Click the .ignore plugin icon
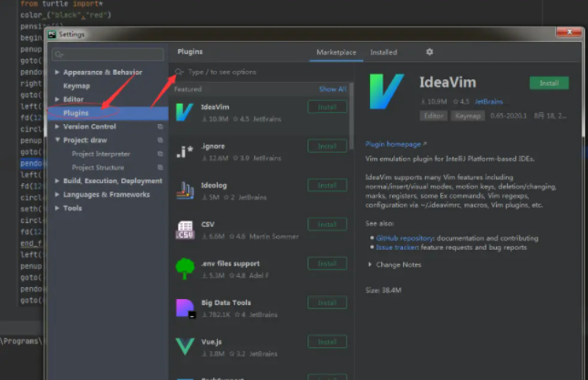The image size is (588, 380). 184,151
